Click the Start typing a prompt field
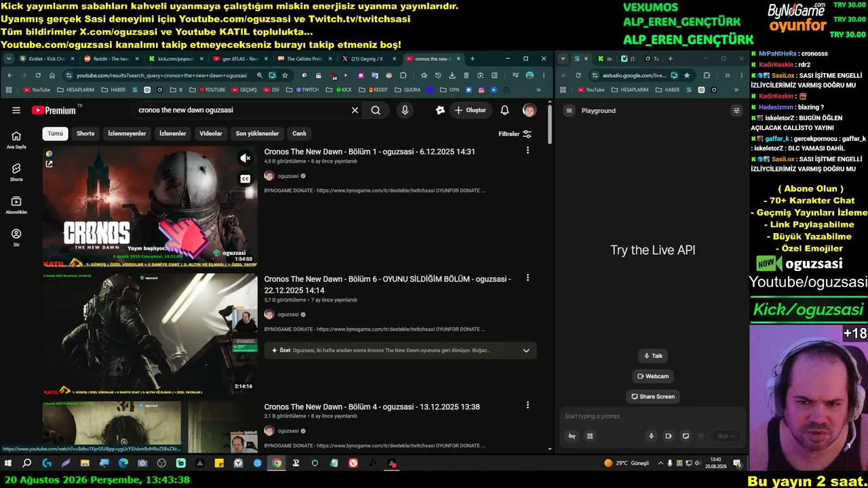The width and height of the screenshot is (868, 488). click(x=651, y=416)
